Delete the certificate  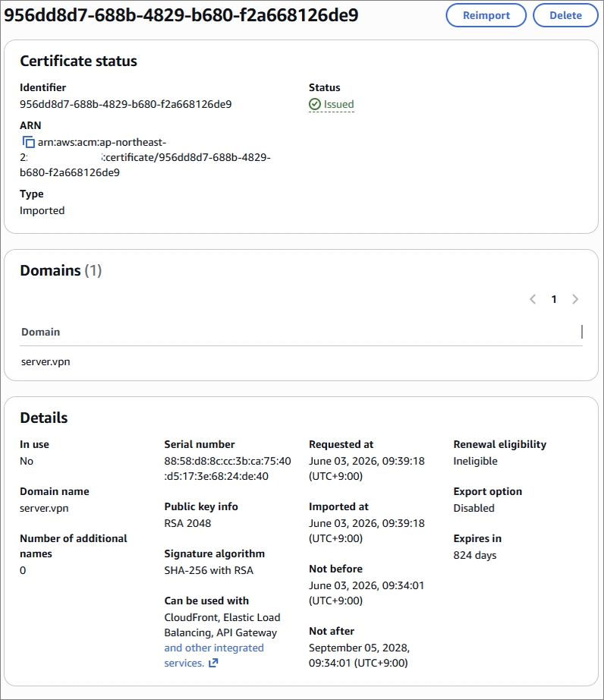[x=565, y=15]
